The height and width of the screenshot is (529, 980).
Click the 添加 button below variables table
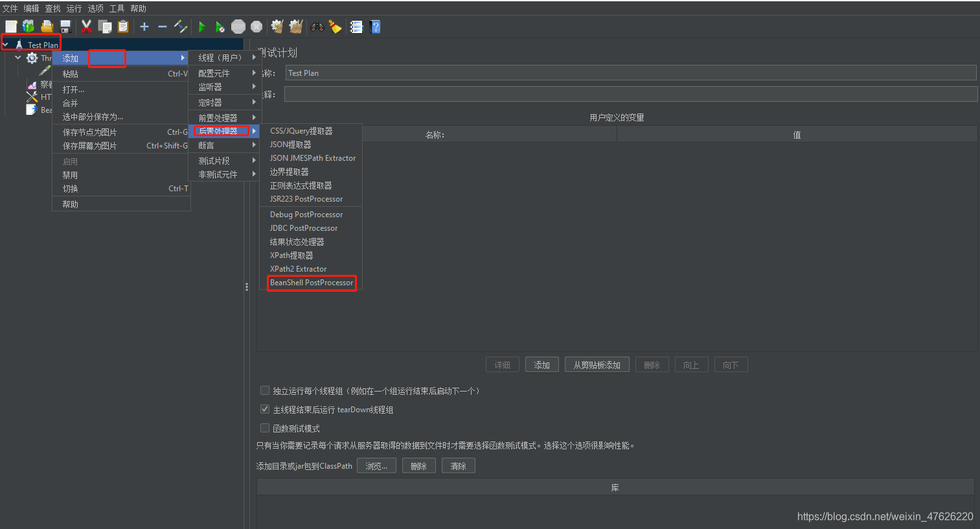pyautogui.click(x=542, y=365)
